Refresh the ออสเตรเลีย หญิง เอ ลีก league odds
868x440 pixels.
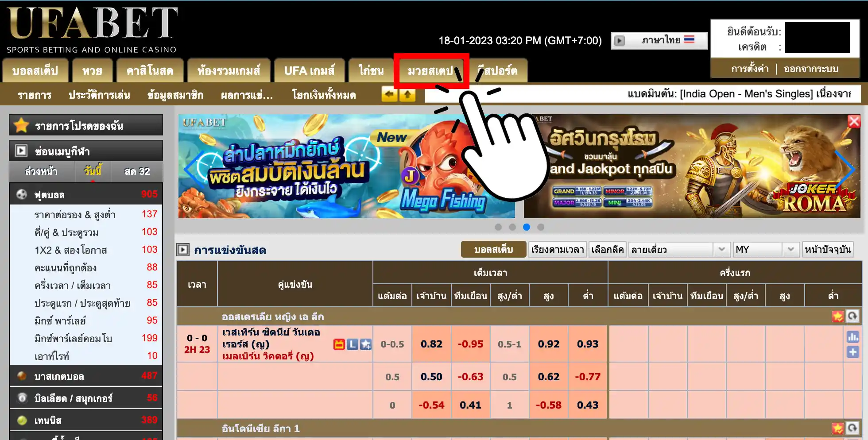tap(852, 316)
